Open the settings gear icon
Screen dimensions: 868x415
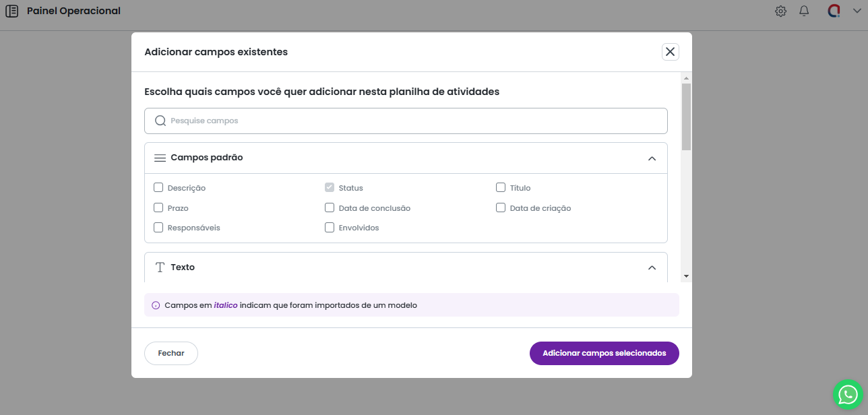(780, 11)
